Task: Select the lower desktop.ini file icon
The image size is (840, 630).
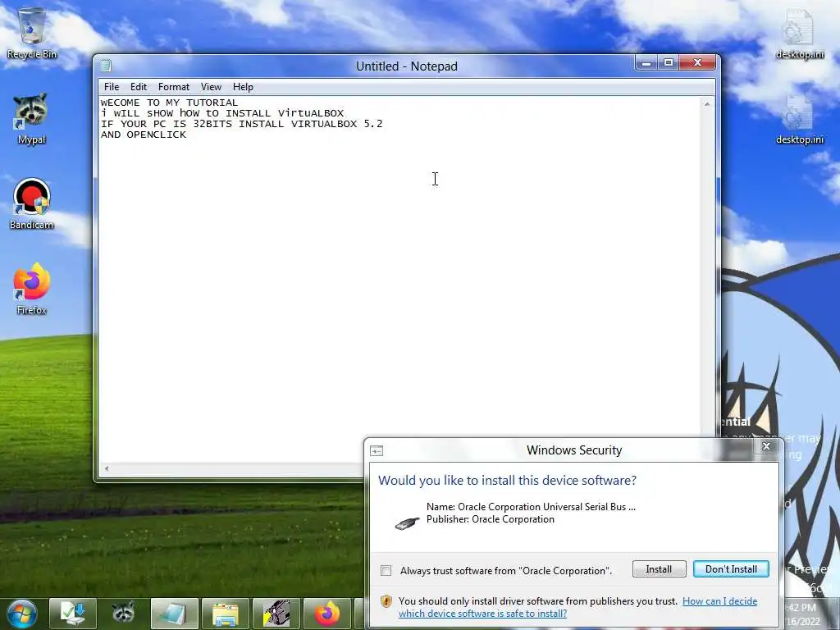Action: click(799, 119)
